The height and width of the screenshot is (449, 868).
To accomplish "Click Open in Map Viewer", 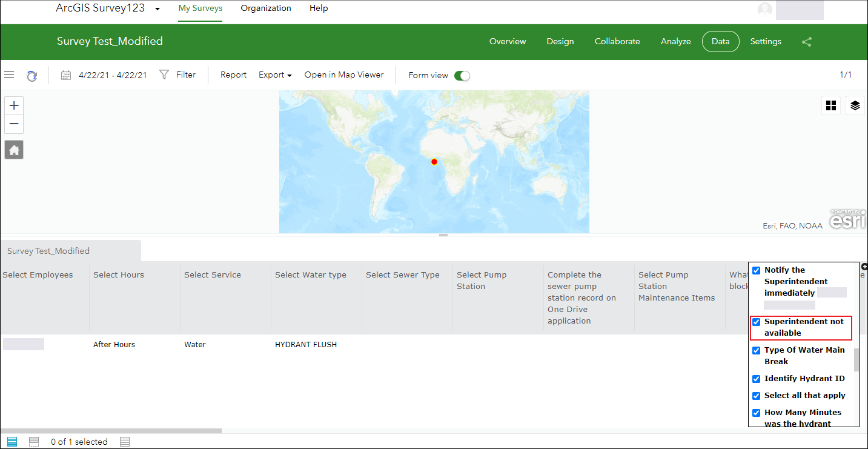I will pos(343,75).
